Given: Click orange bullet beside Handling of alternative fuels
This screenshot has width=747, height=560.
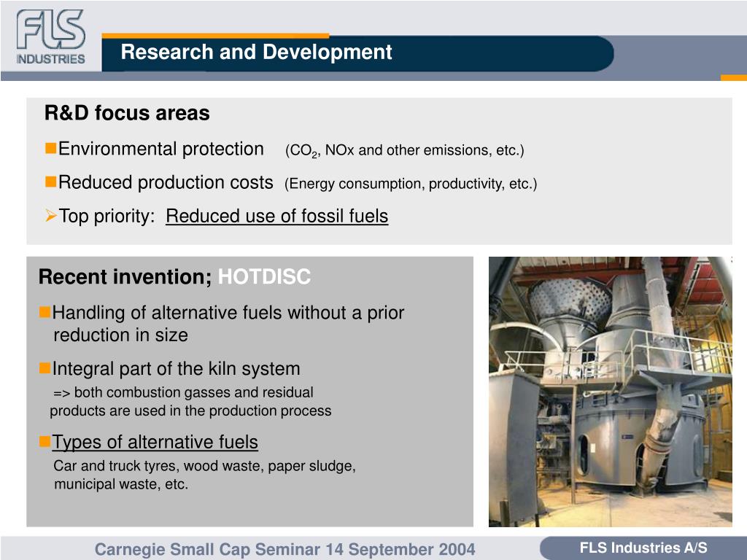Looking at the screenshot, I should point(44,312).
